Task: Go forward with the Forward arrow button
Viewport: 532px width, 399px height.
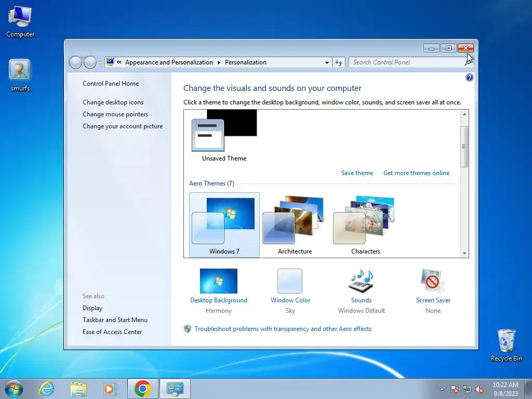Action: pos(90,62)
